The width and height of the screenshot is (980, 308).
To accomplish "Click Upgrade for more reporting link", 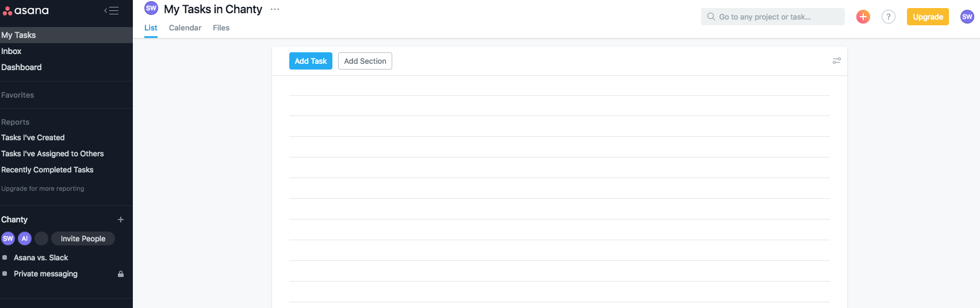I will [43, 188].
